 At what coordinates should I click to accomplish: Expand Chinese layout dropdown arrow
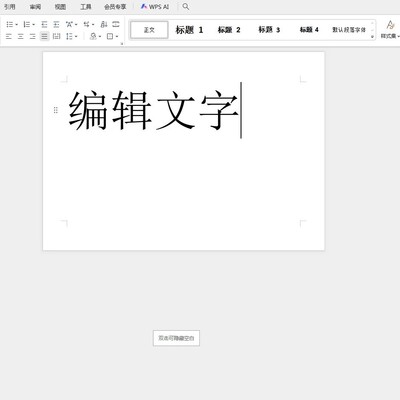[x=76, y=25]
